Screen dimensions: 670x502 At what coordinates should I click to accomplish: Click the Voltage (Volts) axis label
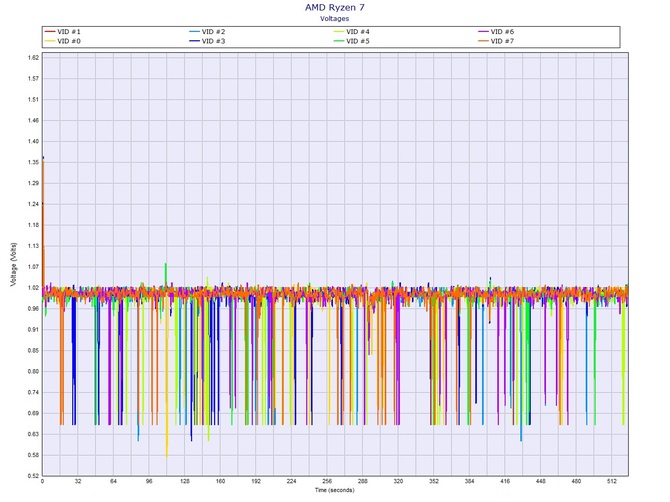14,264
